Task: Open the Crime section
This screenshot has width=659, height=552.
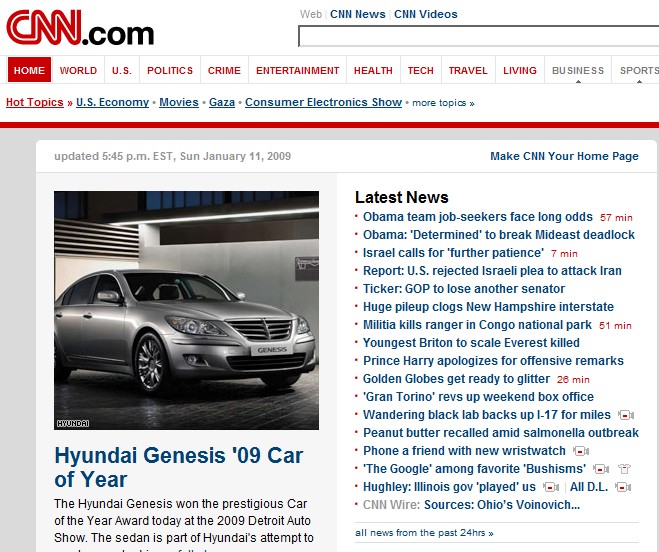Action: (x=224, y=70)
